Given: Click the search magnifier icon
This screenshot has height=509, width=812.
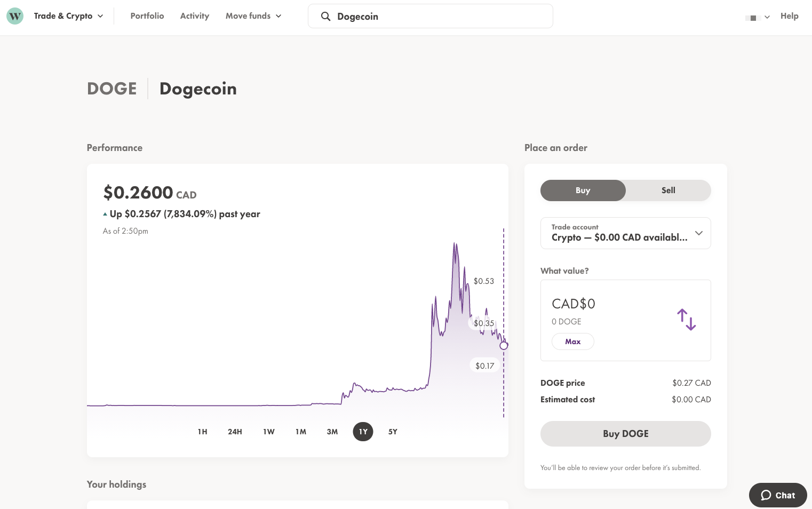Looking at the screenshot, I should click(x=325, y=17).
